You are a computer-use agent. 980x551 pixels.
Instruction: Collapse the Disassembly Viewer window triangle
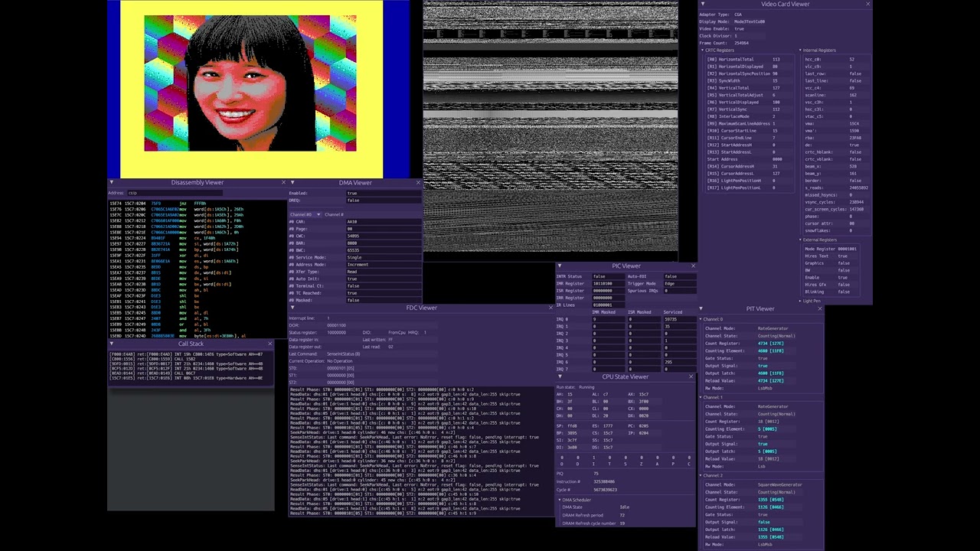pos(112,182)
